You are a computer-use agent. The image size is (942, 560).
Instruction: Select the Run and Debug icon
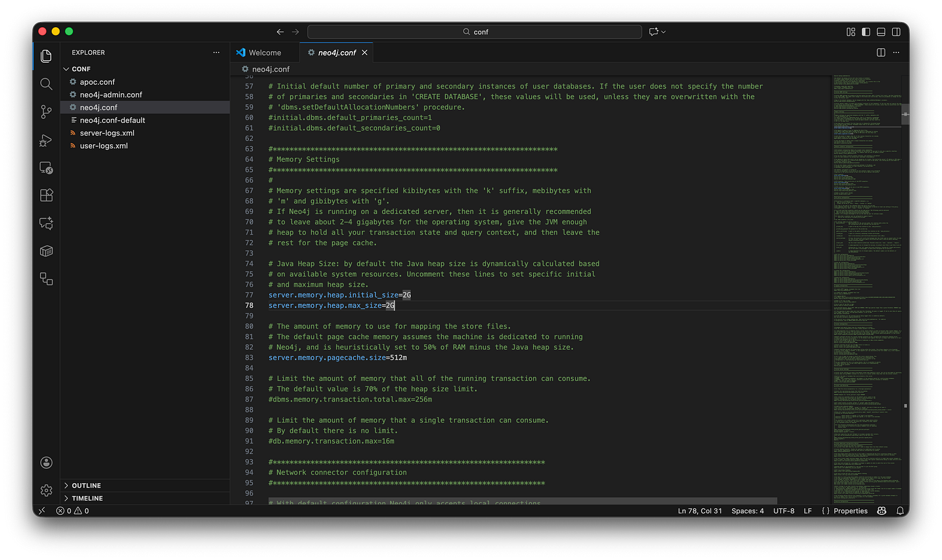pyautogui.click(x=46, y=140)
